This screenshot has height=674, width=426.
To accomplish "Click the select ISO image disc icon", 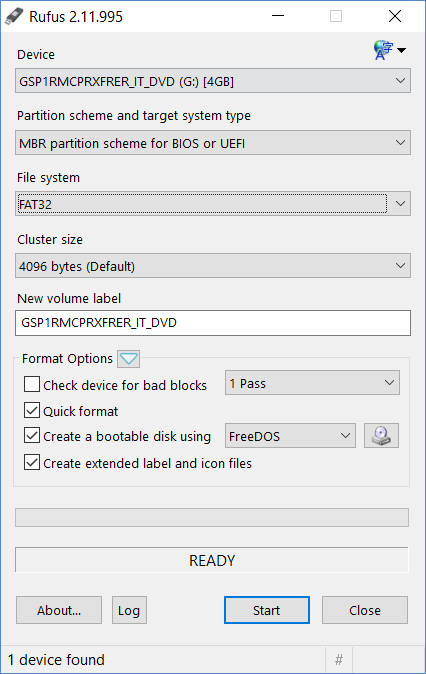I will tap(381, 436).
